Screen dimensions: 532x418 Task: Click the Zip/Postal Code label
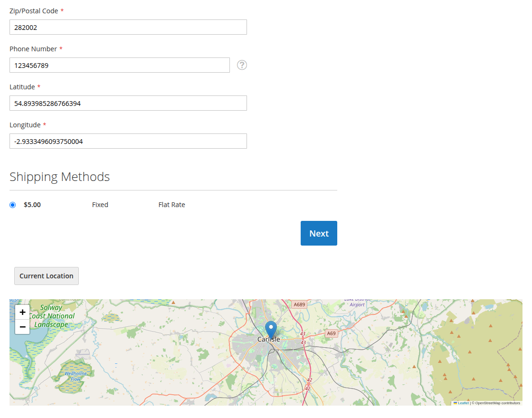point(34,11)
